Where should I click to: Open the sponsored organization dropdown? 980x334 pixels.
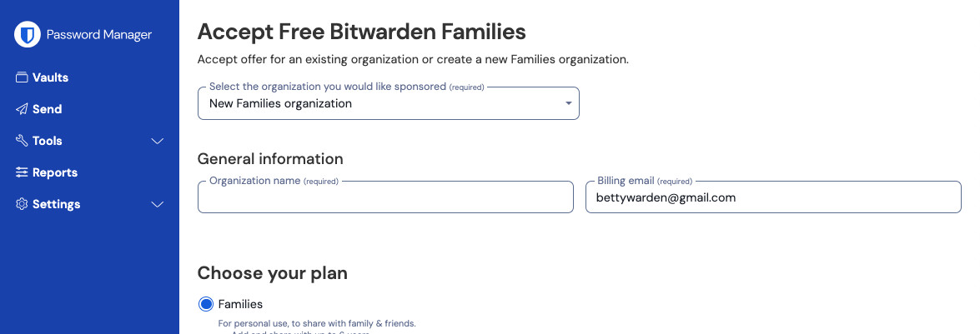click(388, 103)
